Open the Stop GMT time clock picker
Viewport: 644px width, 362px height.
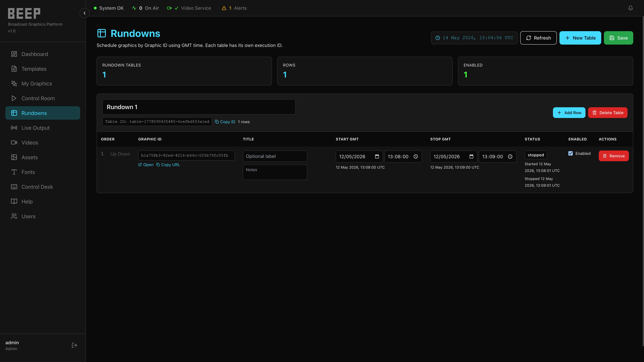(x=510, y=156)
